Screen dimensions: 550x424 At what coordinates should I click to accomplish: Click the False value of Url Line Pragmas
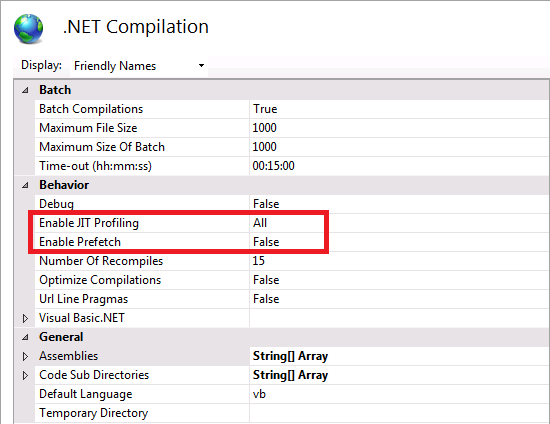(x=266, y=299)
